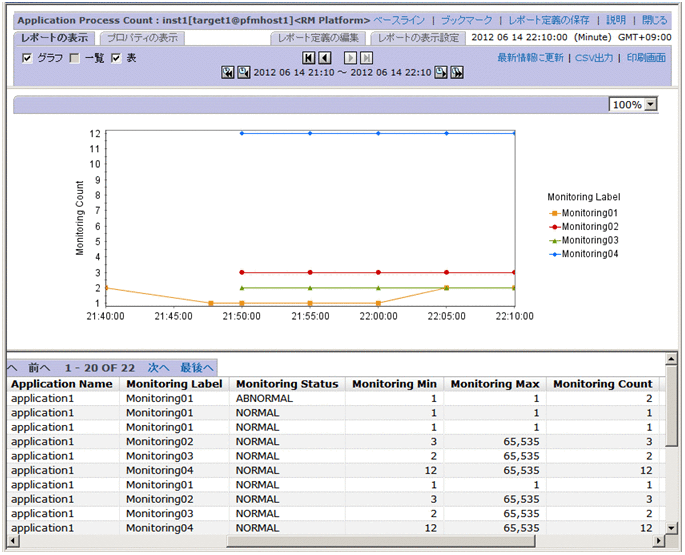
Task: Click rightmost icon after the 22:10 end time
Action: pos(457,73)
